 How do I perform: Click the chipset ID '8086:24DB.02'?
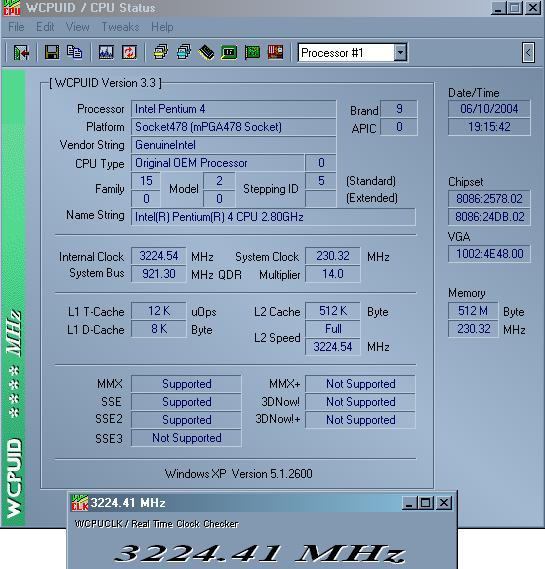click(x=489, y=217)
